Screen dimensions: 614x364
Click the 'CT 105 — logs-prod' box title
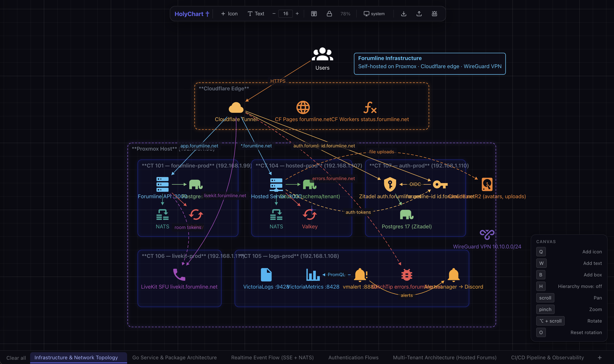click(289, 256)
